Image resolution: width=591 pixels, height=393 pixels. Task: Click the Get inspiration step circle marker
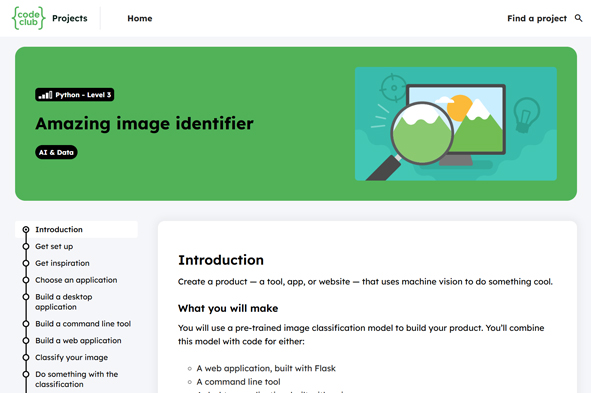tap(26, 263)
